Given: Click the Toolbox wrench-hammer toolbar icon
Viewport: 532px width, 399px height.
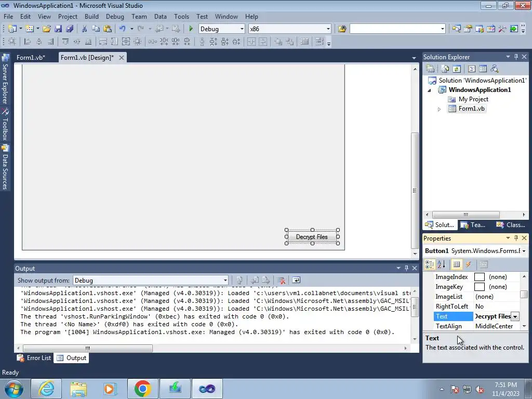Looking at the screenshot, I should [502, 29].
